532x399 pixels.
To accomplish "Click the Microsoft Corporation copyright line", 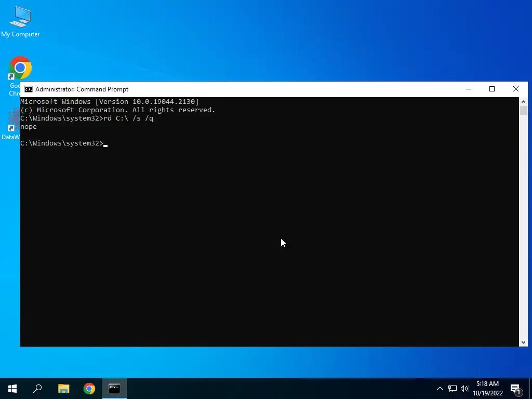I will click(x=118, y=110).
